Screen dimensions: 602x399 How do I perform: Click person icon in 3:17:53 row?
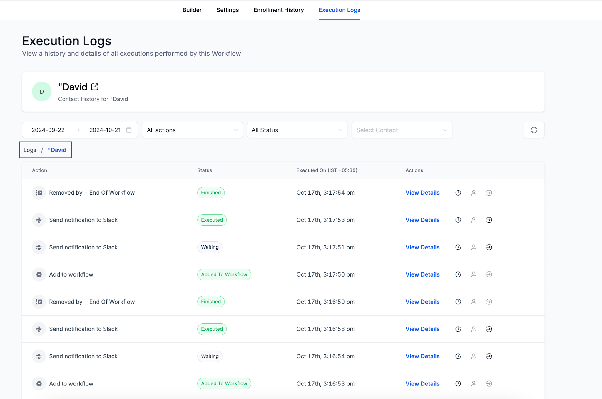click(473, 220)
